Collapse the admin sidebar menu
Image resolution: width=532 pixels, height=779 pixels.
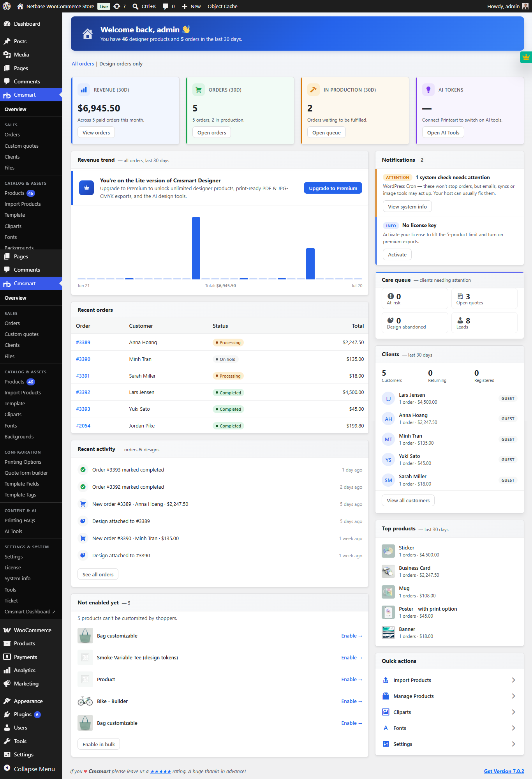(x=31, y=769)
